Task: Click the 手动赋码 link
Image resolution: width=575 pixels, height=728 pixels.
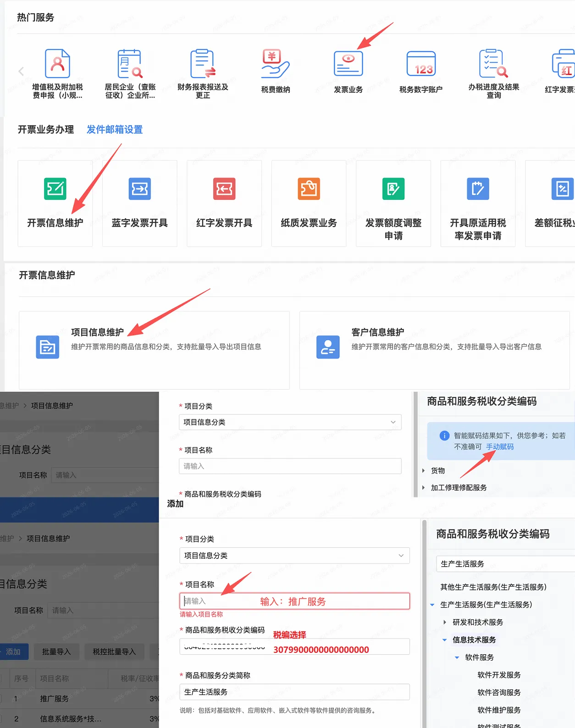Action: 500,447
